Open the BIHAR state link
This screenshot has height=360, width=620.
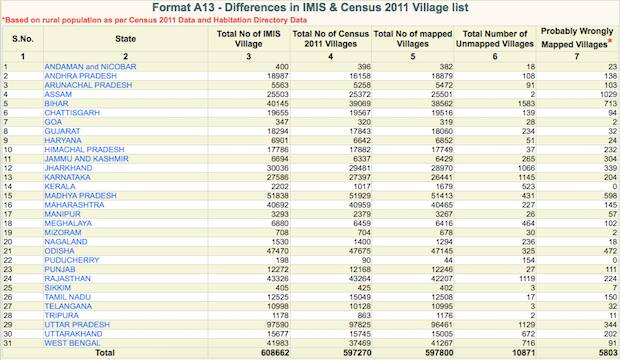coord(57,104)
